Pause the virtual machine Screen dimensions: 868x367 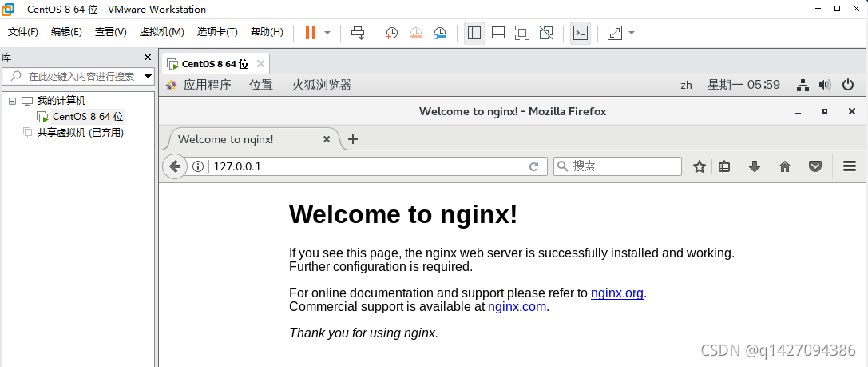click(x=310, y=33)
